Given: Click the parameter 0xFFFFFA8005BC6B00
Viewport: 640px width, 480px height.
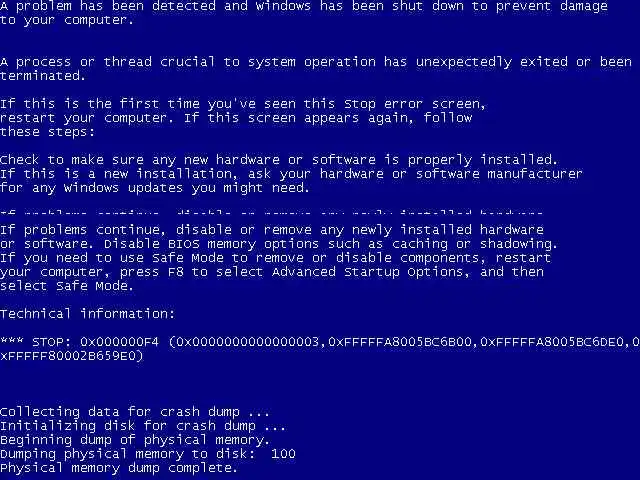Looking at the screenshot, I should (x=400, y=342).
